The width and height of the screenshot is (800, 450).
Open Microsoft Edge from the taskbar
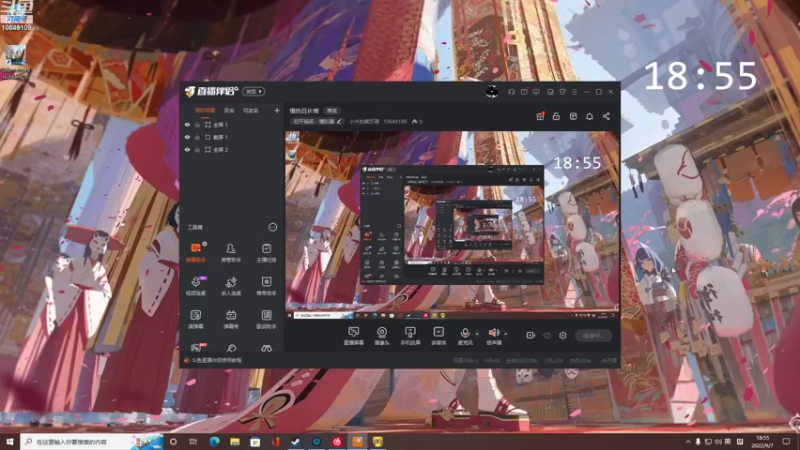214,441
